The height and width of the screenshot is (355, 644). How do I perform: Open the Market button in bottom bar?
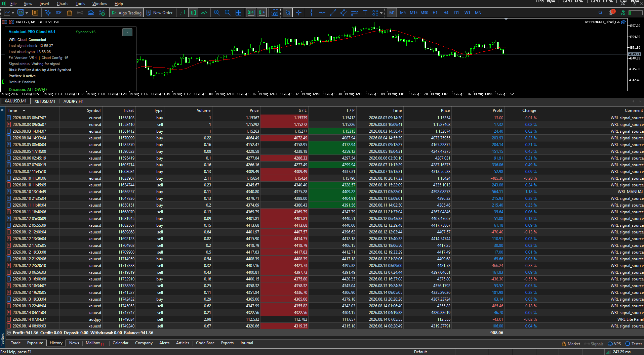(571, 344)
